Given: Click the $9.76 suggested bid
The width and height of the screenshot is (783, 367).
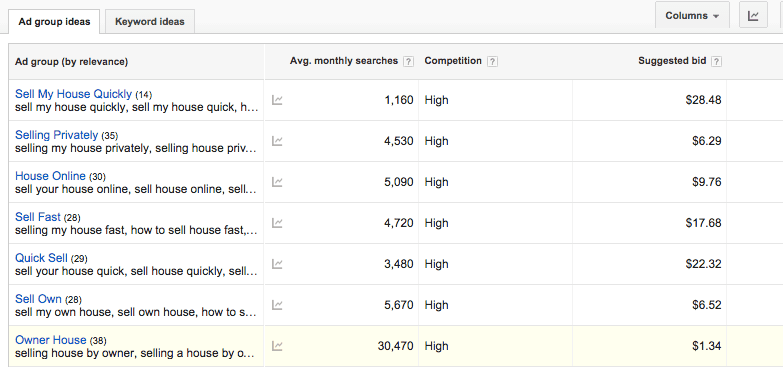Looking at the screenshot, I should tap(707, 182).
